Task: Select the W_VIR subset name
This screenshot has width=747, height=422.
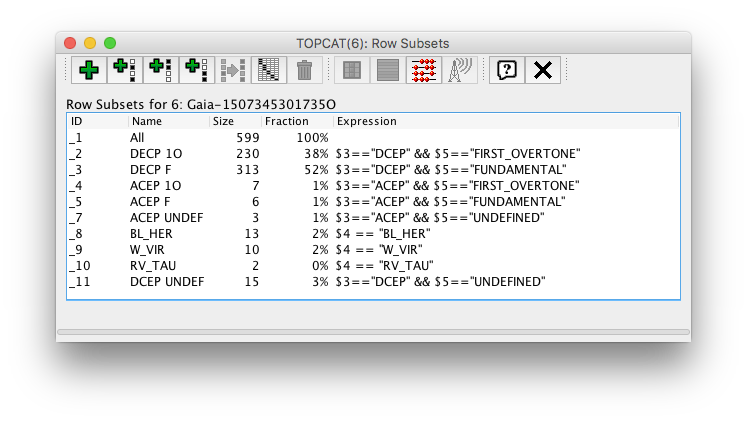Action: tap(147, 250)
